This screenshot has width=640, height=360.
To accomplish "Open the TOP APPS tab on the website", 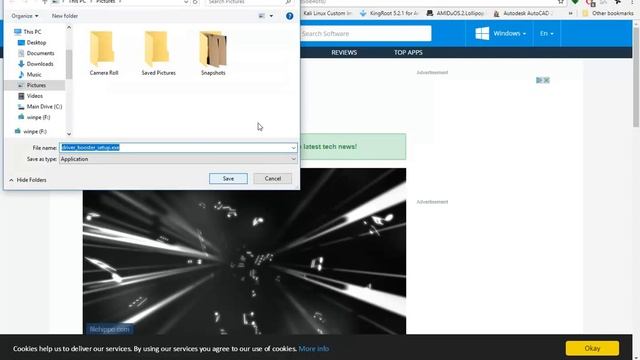I will point(408,52).
